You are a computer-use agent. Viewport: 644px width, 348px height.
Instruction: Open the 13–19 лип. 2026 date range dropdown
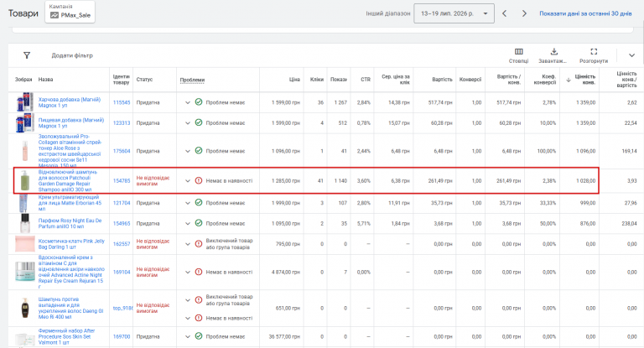[x=454, y=13]
